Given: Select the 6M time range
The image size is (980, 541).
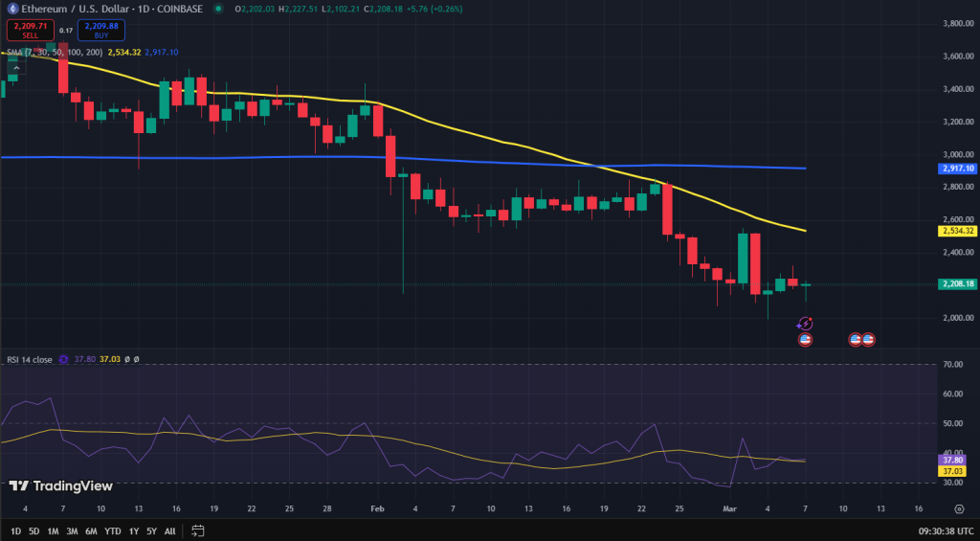Looking at the screenshot, I should (91, 531).
